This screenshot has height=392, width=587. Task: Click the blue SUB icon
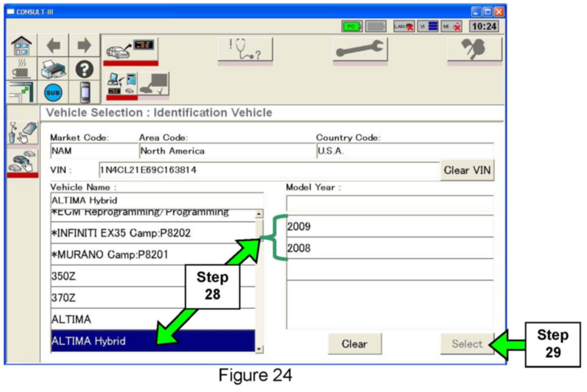point(53,93)
